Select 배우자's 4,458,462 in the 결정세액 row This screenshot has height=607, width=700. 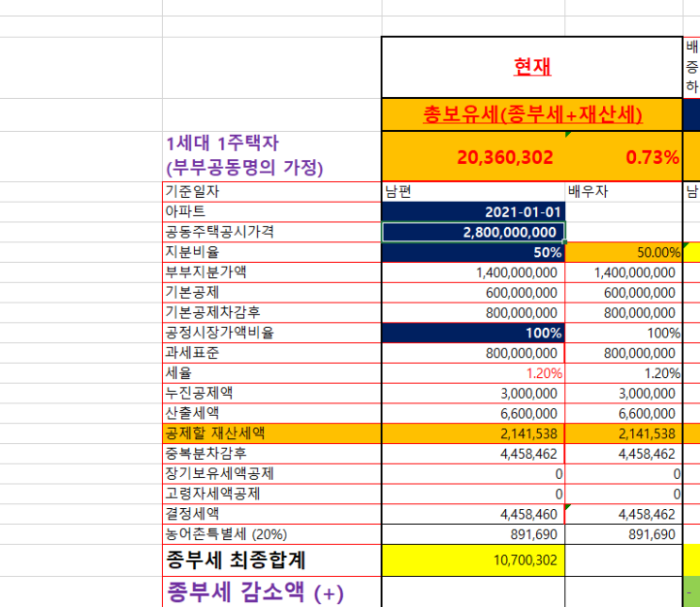click(x=624, y=513)
